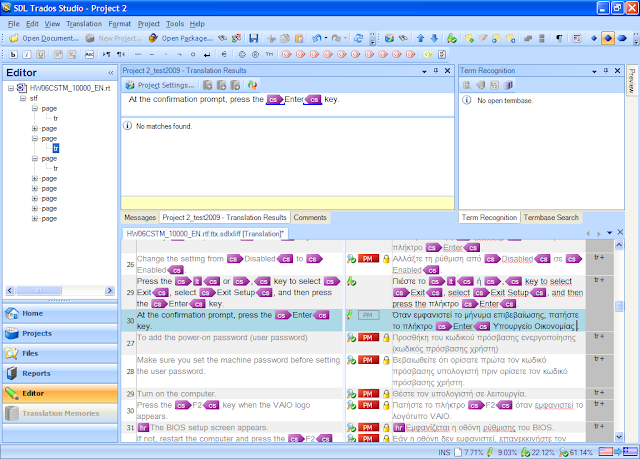This screenshot has width=640, height=459.
Task: Click PM status box of active segment 30
Action: pyautogui.click(x=368, y=315)
